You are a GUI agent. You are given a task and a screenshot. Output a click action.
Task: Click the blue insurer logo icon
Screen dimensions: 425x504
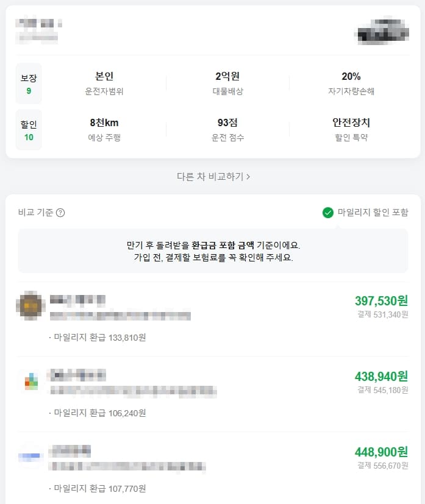(30, 454)
